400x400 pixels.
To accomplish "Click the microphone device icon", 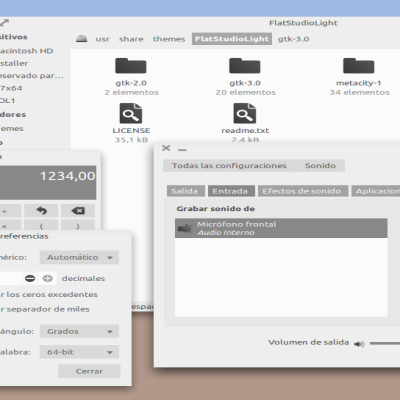I will click(185, 229).
